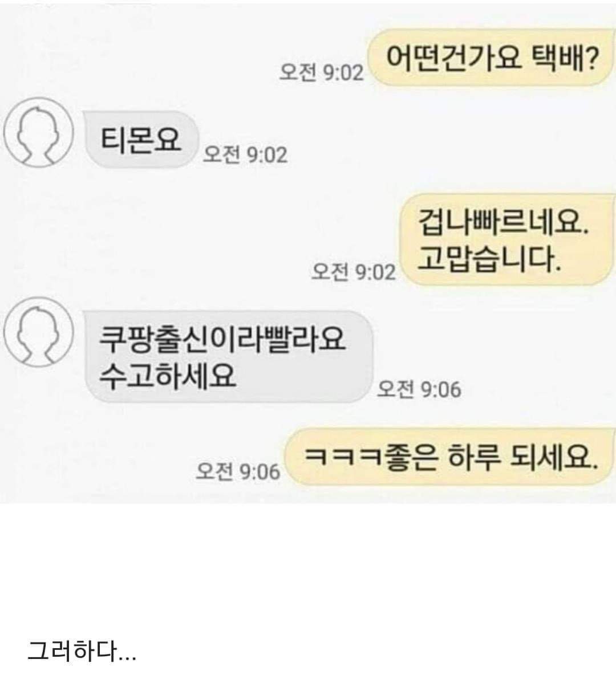
Task: Tap the 그러하다... caption text
Action: pos(82,650)
